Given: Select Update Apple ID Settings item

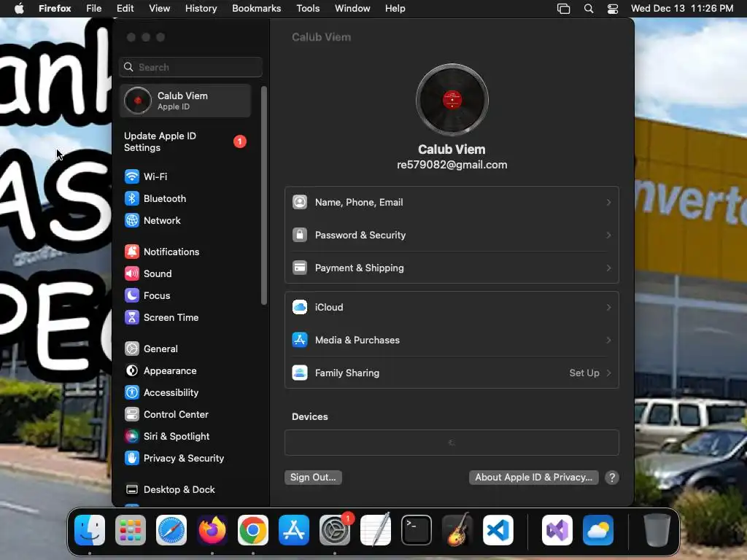Looking at the screenshot, I should [185, 142].
